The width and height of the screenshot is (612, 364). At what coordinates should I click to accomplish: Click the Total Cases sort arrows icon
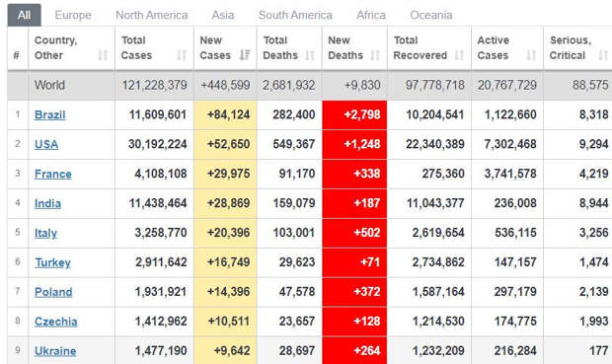click(x=182, y=55)
